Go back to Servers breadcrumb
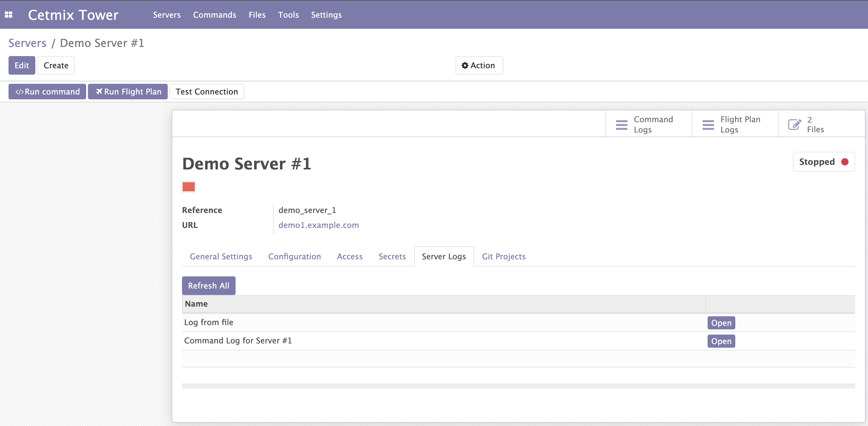Image resolution: width=868 pixels, height=426 pixels. 27,43
